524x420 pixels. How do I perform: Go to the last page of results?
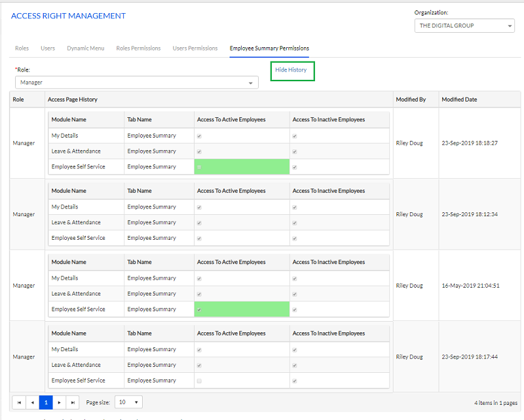pos(73,402)
